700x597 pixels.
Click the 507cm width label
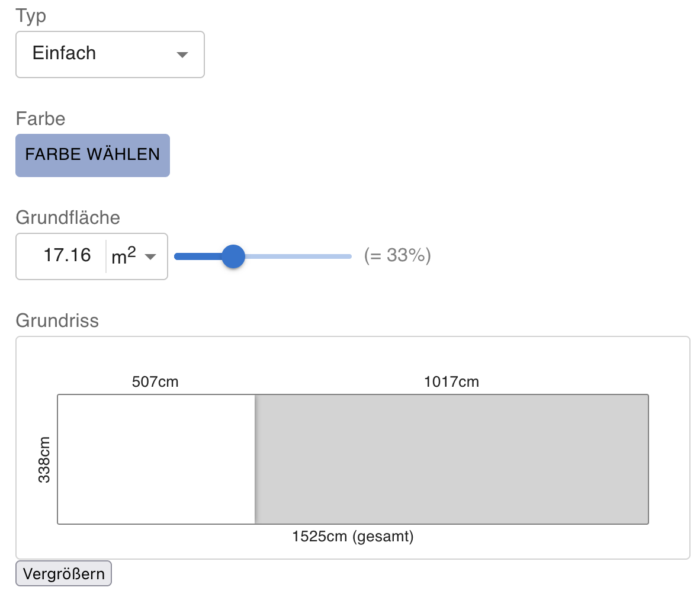click(x=155, y=382)
